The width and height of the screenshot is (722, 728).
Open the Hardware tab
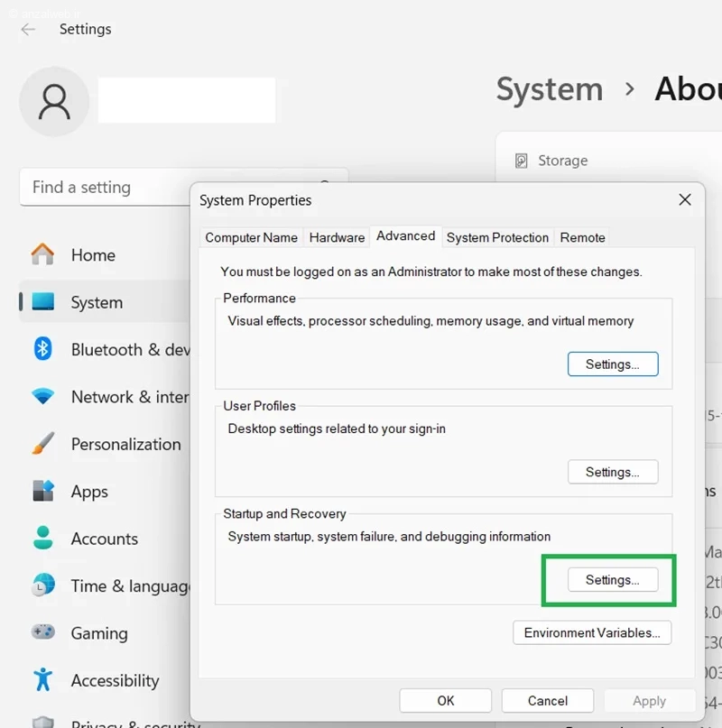pos(337,238)
